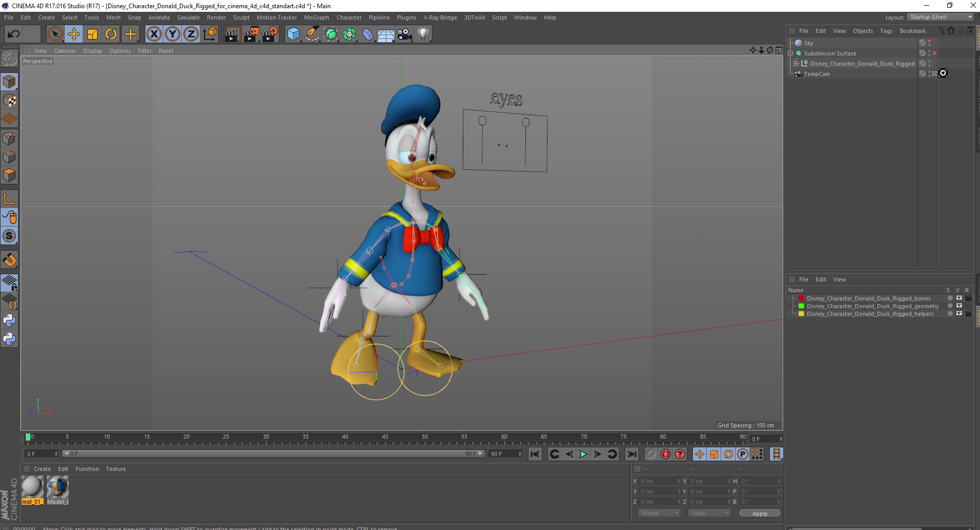The height and width of the screenshot is (530, 980).
Task: Open the Character menu
Action: click(349, 17)
